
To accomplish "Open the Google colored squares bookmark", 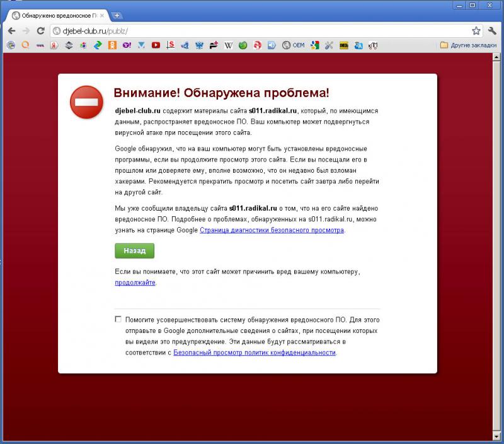I will pos(314,45).
